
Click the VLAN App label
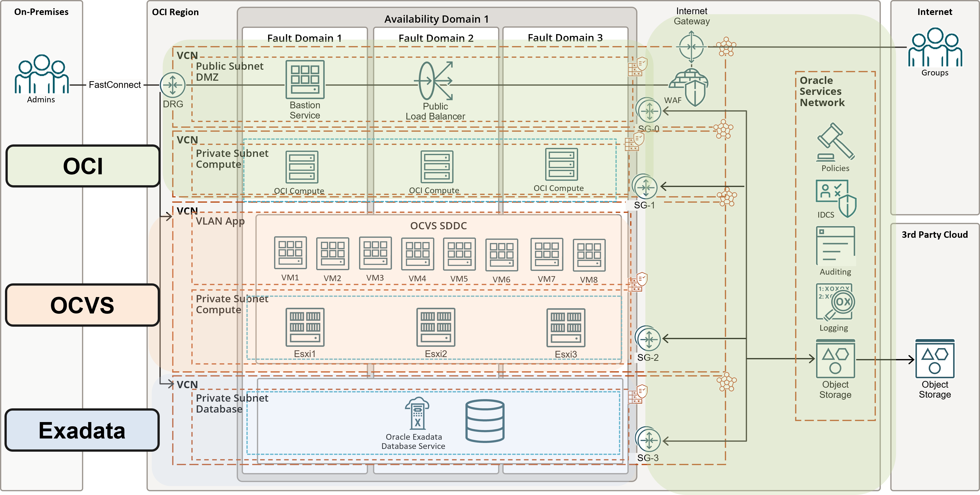click(x=220, y=221)
